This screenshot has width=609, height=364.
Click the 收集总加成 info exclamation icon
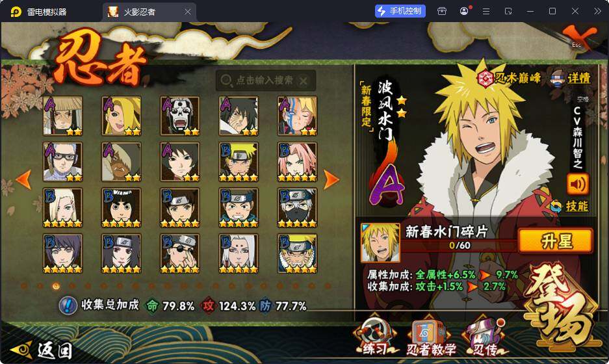68,305
